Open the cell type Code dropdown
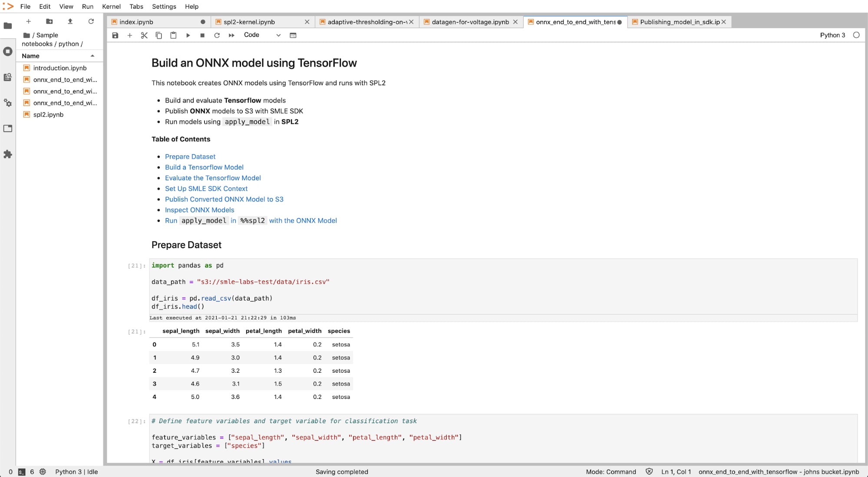Image resolution: width=868 pixels, height=477 pixels. coord(262,35)
